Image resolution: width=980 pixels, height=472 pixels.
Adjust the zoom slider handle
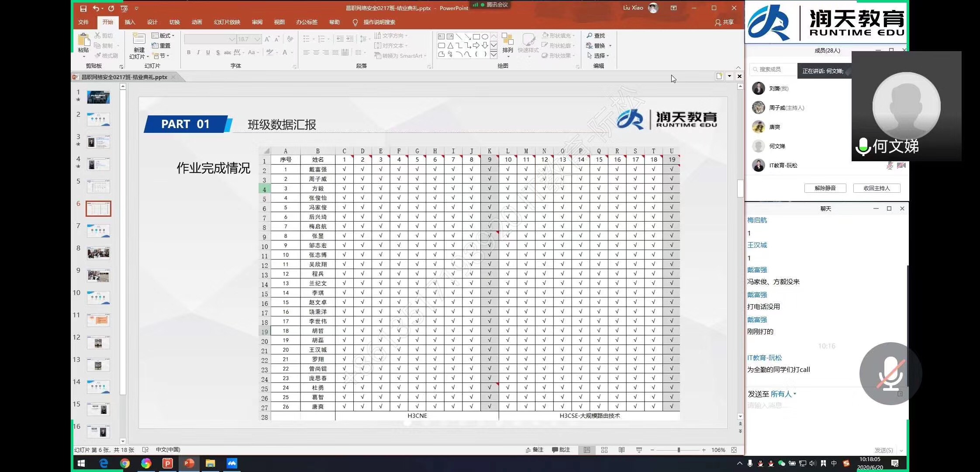[679, 450]
